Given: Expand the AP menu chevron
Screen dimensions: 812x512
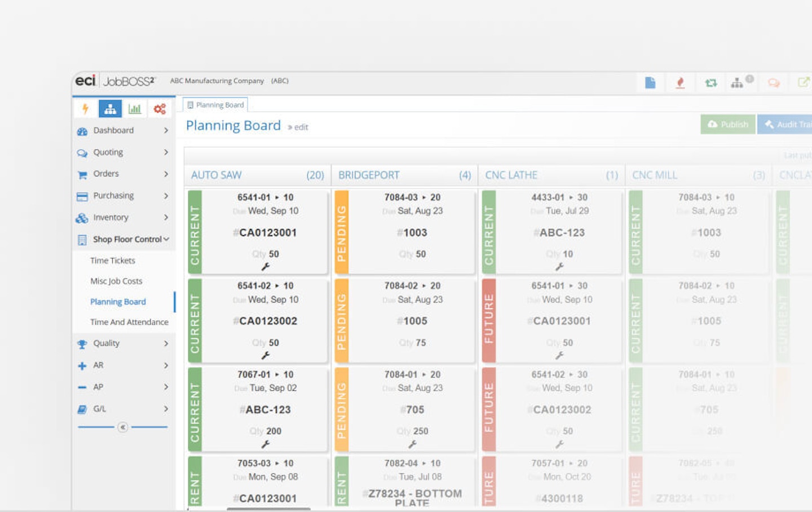Looking at the screenshot, I should tap(166, 387).
